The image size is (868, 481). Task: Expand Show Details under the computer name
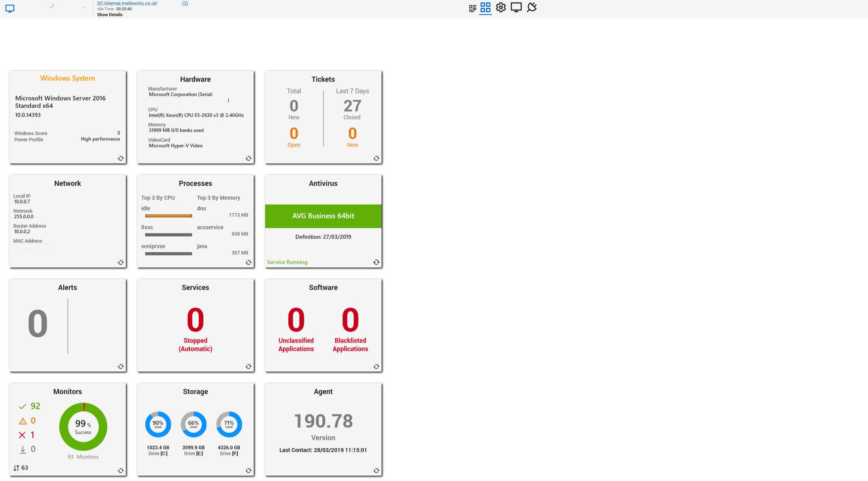click(110, 15)
